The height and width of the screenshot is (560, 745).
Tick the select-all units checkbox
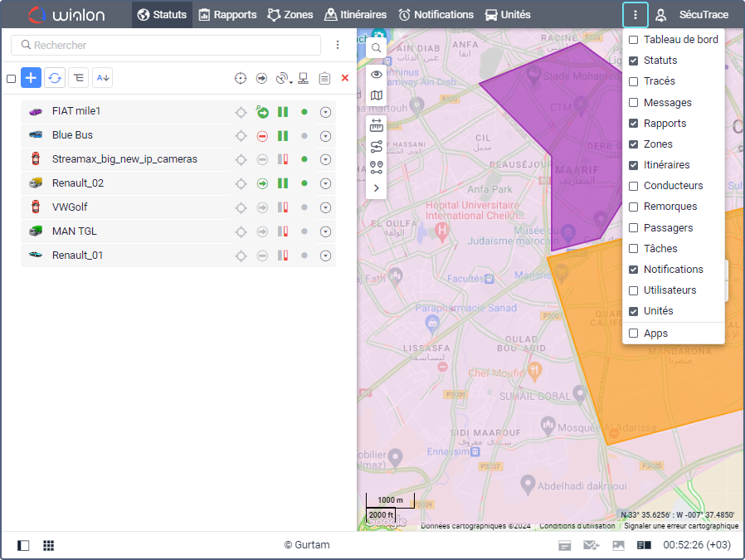coord(12,79)
